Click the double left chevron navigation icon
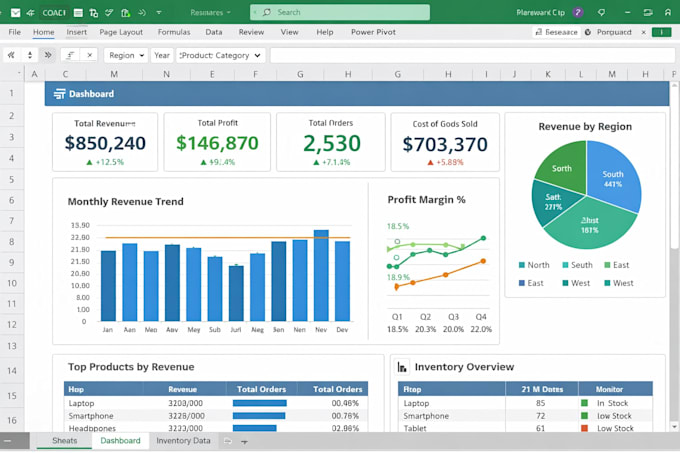This screenshot has height=453, width=680. coord(11,55)
